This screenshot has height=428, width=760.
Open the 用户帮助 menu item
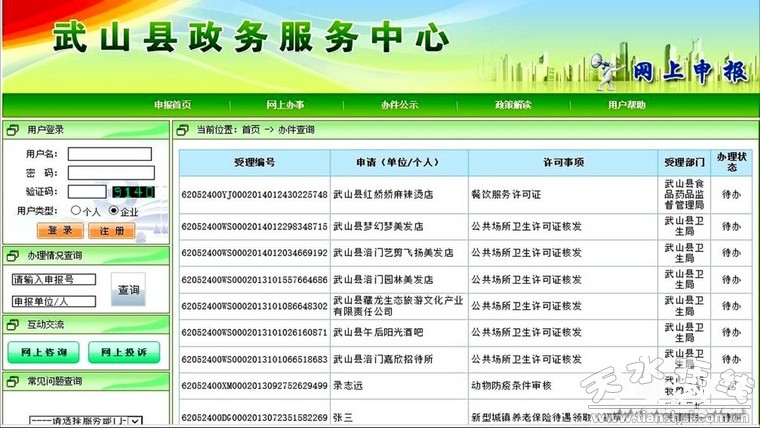pos(626,105)
